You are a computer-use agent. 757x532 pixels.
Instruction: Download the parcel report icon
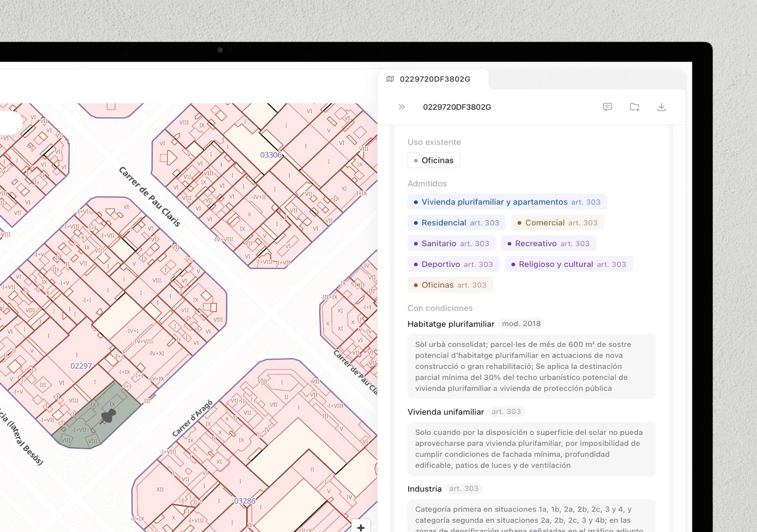coord(662,107)
